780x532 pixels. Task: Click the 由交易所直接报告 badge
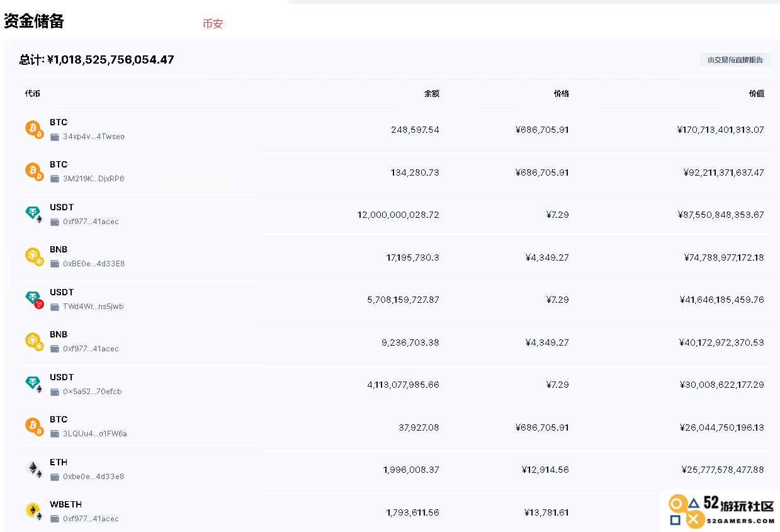pyautogui.click(x=735, y=60)
